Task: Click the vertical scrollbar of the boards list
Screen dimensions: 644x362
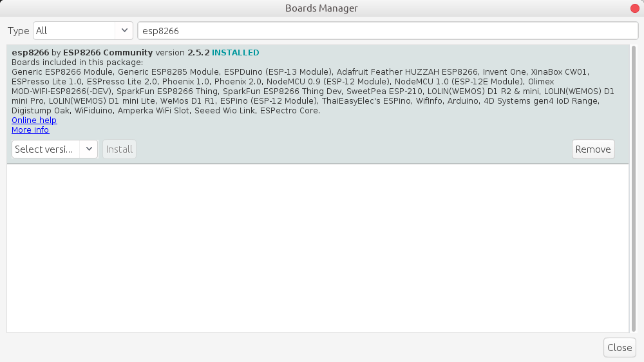Action: (x=633, y=189)
